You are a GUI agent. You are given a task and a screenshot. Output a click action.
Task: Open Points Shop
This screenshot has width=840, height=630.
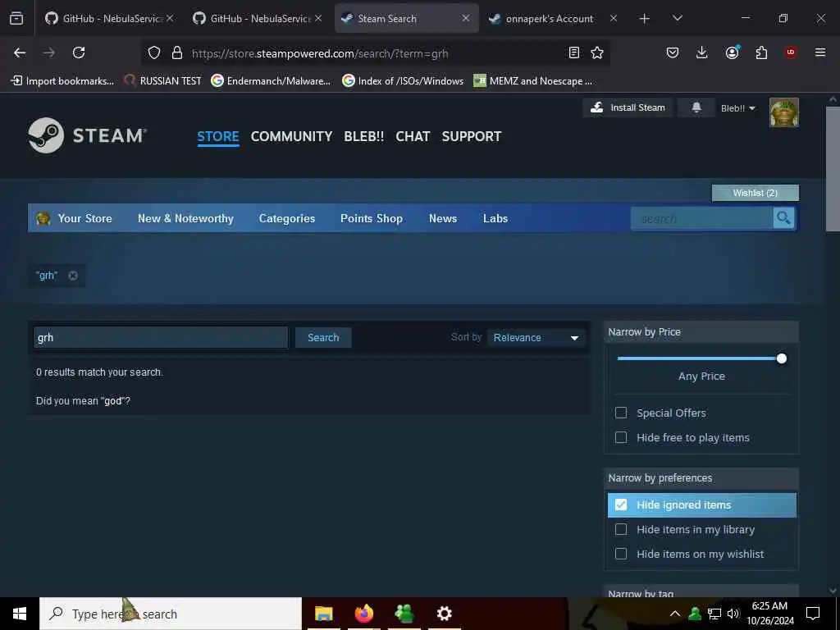tap(372, 218)
